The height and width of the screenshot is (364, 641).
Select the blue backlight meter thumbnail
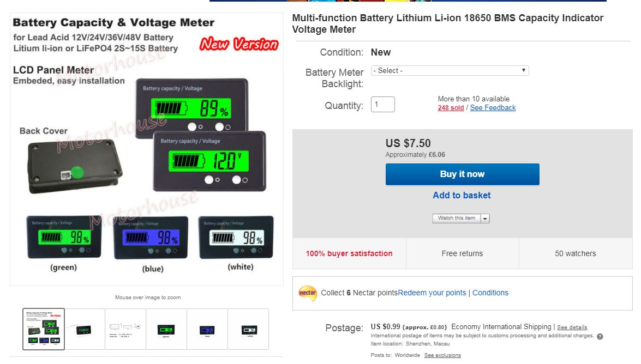coord(207,329)
